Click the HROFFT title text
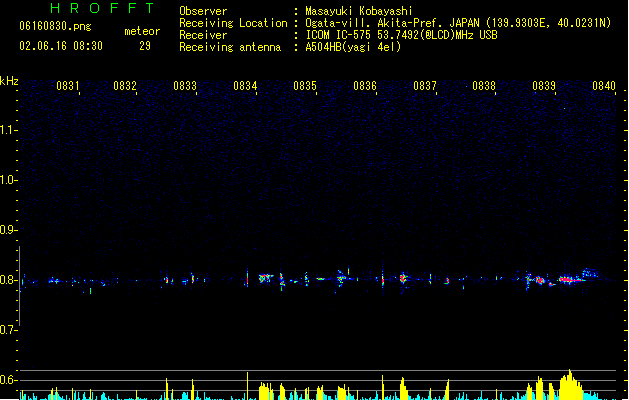This screenshot has width=629, height=400. coord(102,8)
